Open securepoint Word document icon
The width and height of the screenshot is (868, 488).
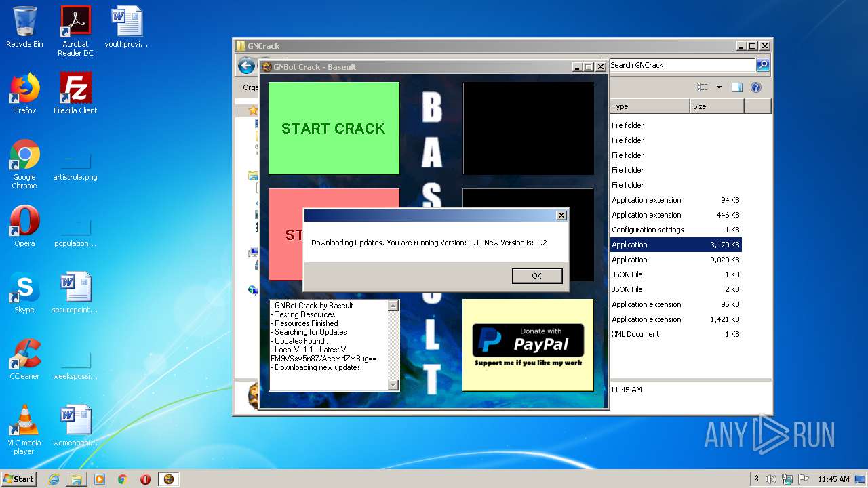click(75, 293)
